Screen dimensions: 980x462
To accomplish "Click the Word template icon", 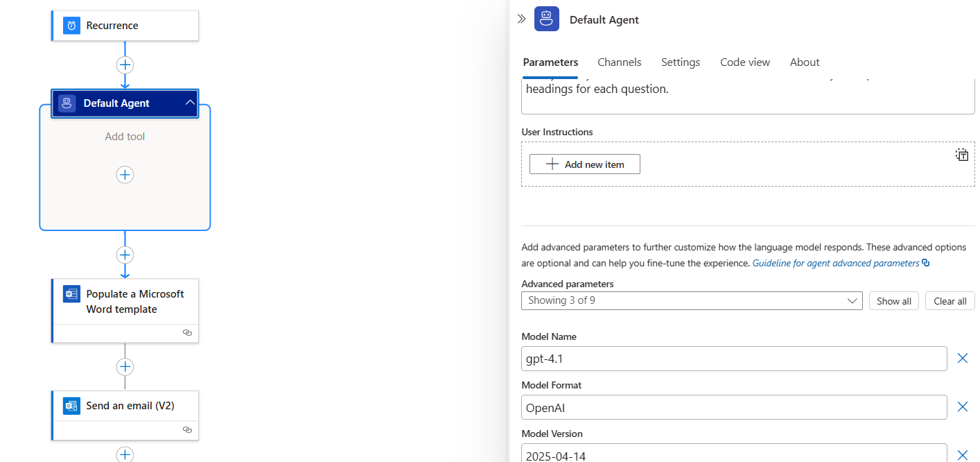I will tap(71, 293).
